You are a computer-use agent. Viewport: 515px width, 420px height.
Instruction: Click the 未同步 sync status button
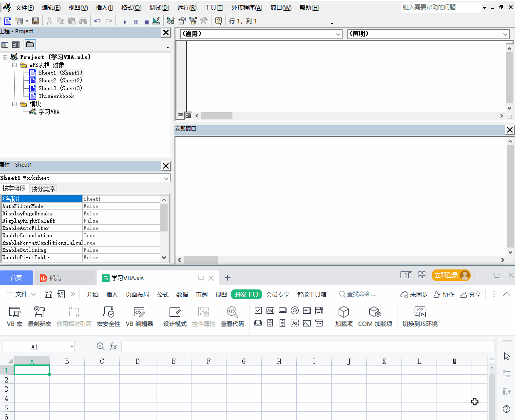[414, 295]
